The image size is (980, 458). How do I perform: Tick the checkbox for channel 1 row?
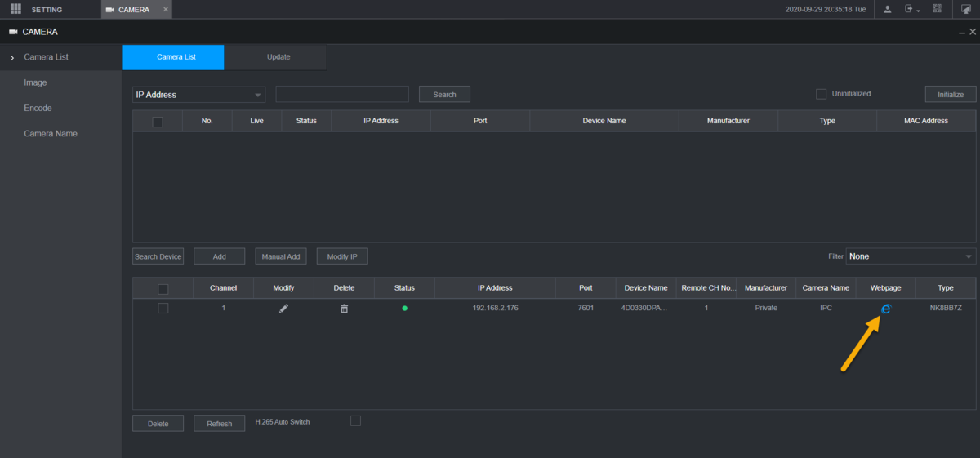[x=163, y=308]
